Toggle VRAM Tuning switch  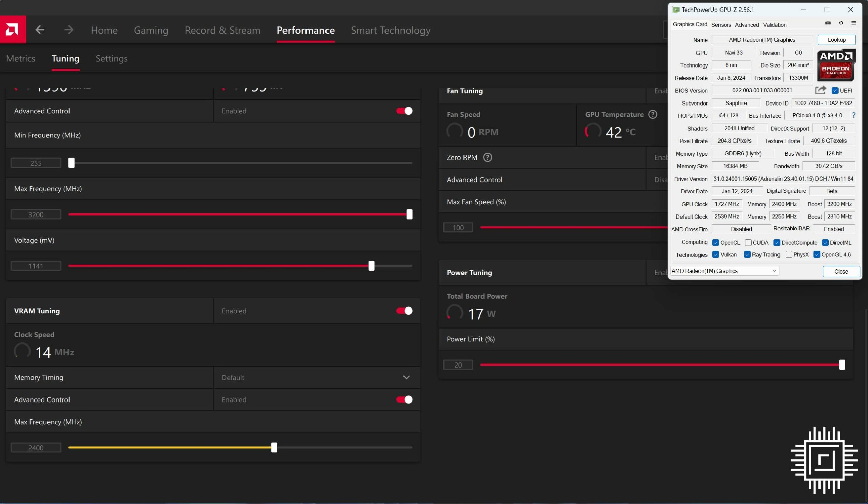click(404, 311)
